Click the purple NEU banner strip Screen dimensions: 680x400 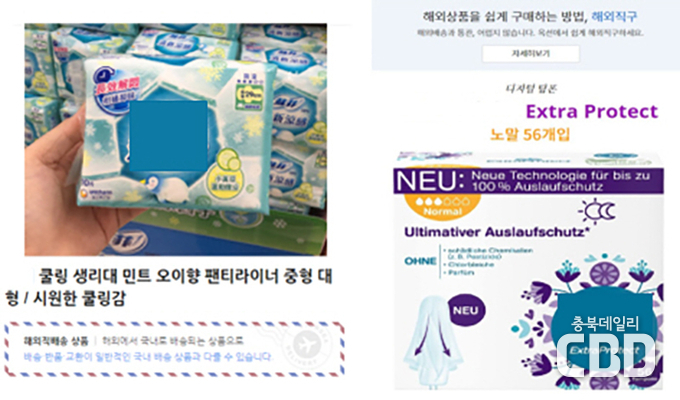pos(528,181)
